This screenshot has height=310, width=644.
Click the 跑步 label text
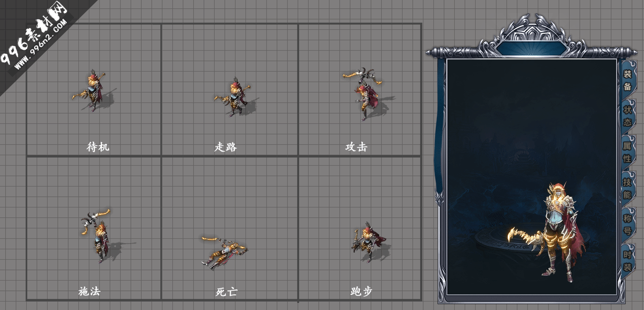361,291
